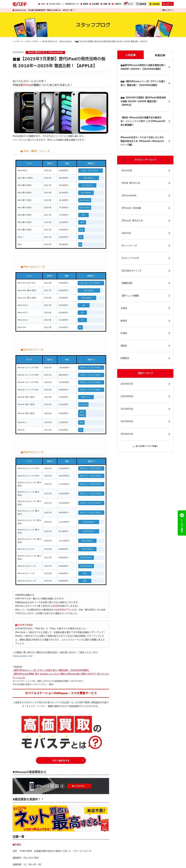Go to スタッフブログ in the breadcrumb
186x868 pixels.
point(32,41)
